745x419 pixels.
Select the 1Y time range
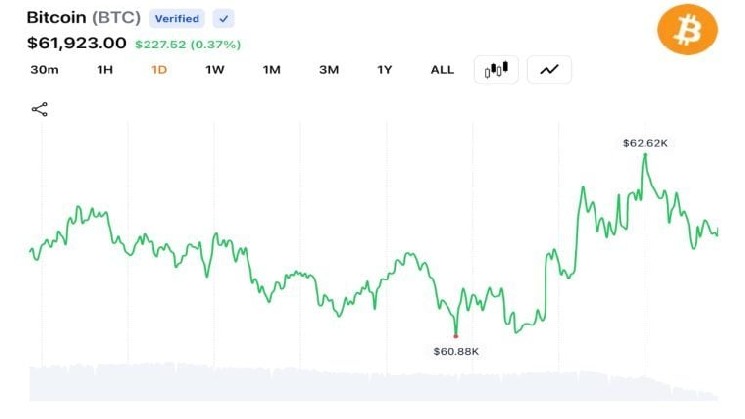(x=384, y=70)
